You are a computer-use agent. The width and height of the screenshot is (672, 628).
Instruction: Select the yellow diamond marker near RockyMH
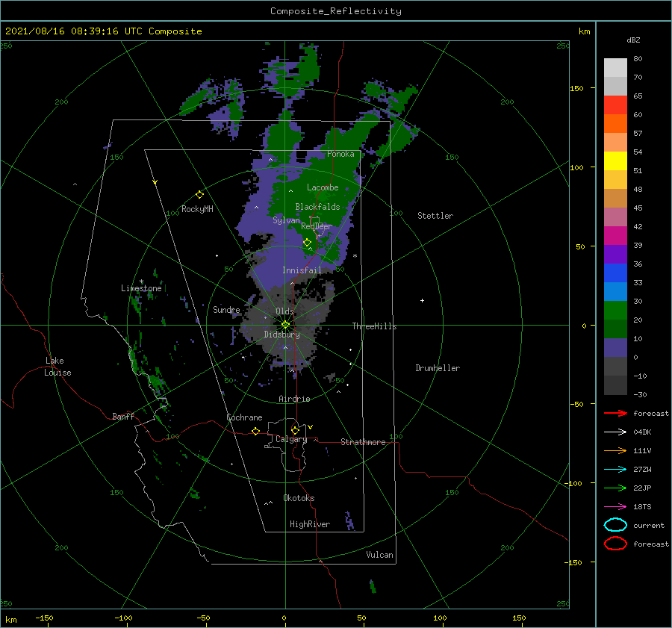pos(199,195)
